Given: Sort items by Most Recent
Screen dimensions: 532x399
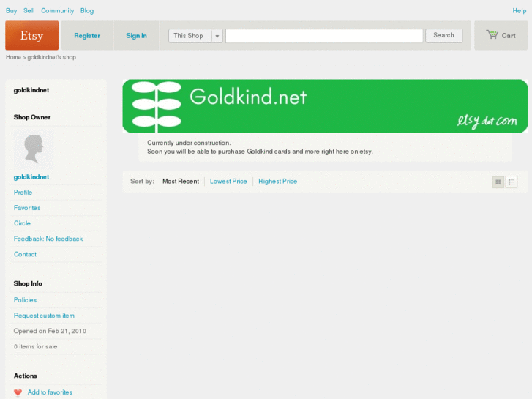Looking at the screenshot, I should pyautogui.click(x=181, y=182).
